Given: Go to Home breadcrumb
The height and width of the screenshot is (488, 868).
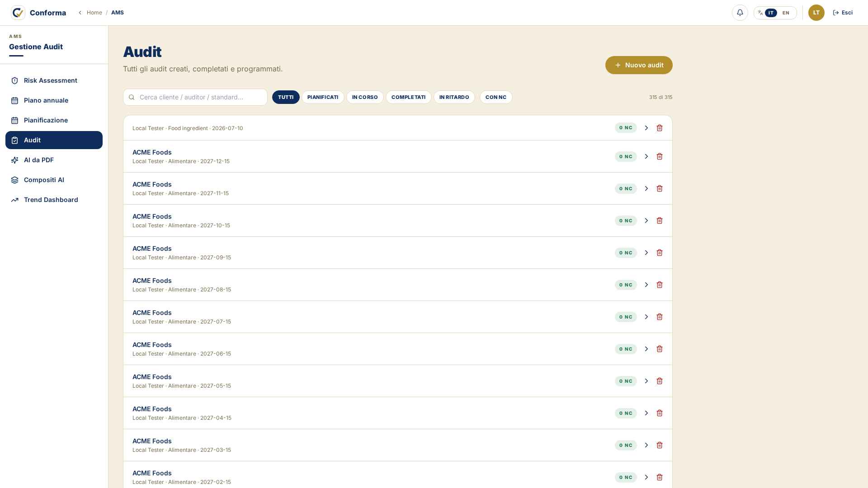Looking at the screenshot, I should pos(94,13).
